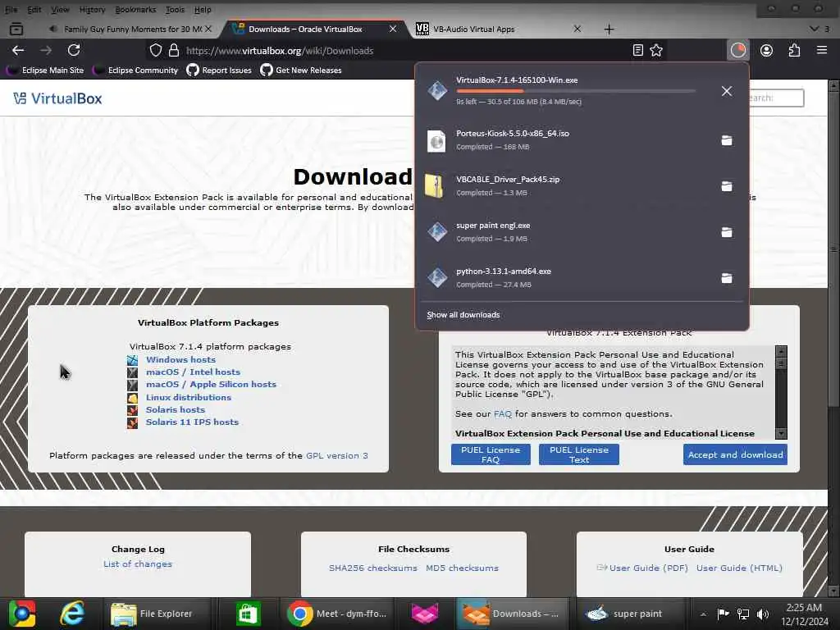Open MD5 checksums link

(x=462, y=568)
